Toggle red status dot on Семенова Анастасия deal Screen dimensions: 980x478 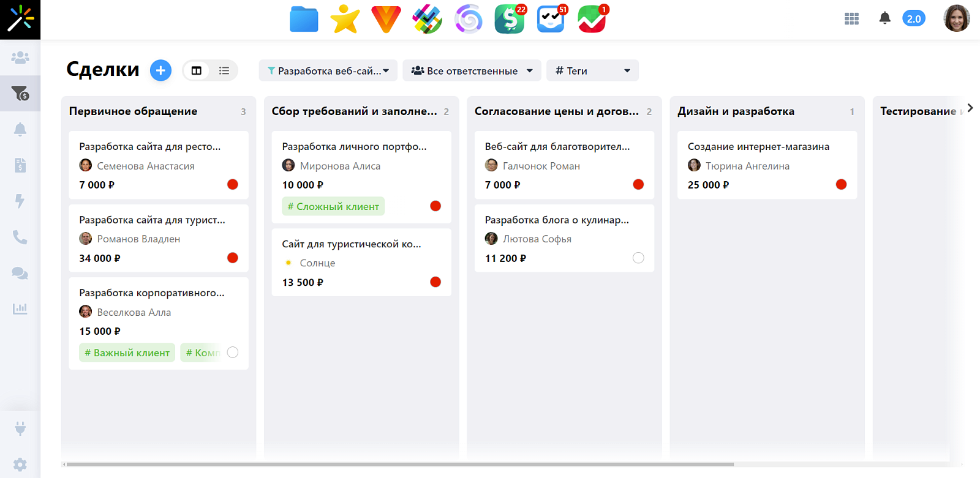pyautogui.click(x=233, y=184)
